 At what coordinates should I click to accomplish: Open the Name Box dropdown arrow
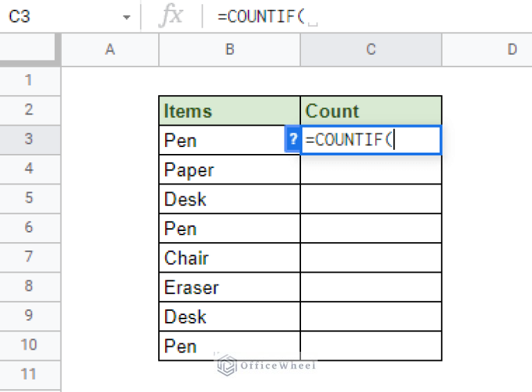(126, 17)
